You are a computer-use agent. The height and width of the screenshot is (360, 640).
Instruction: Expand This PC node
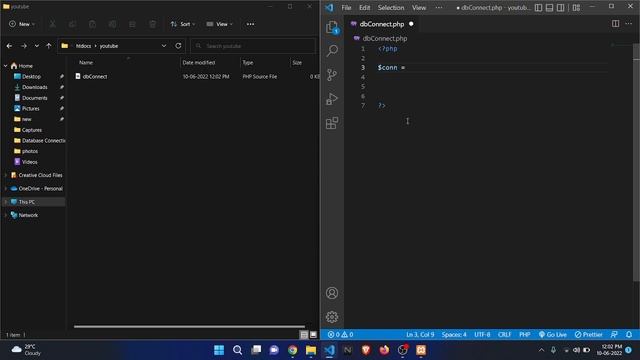point(6,202)
